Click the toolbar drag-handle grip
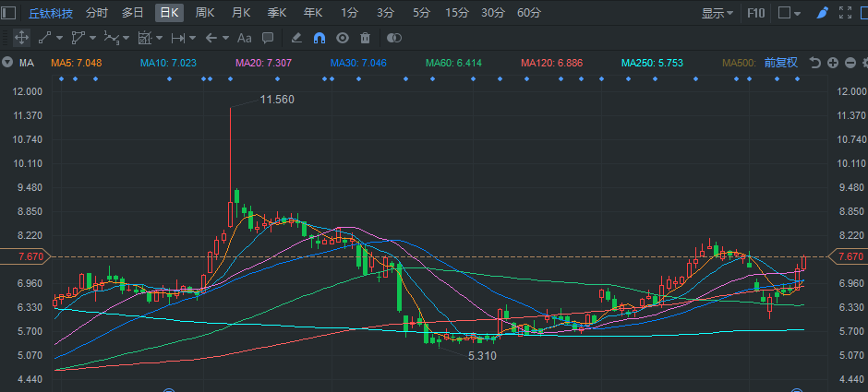This screenshot has height=392, width=868. 5,38
